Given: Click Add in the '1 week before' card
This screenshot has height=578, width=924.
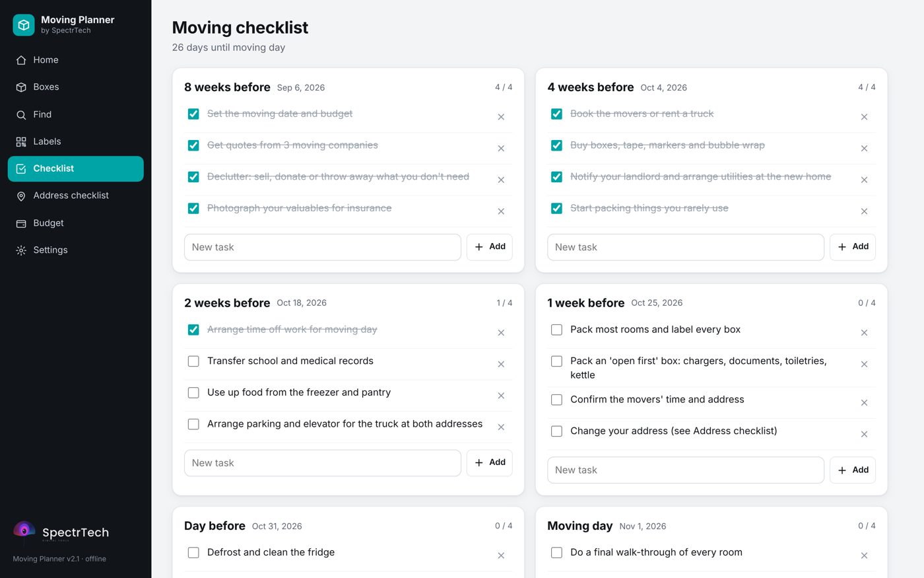Looking at the screenshot, I should [853, 470].
